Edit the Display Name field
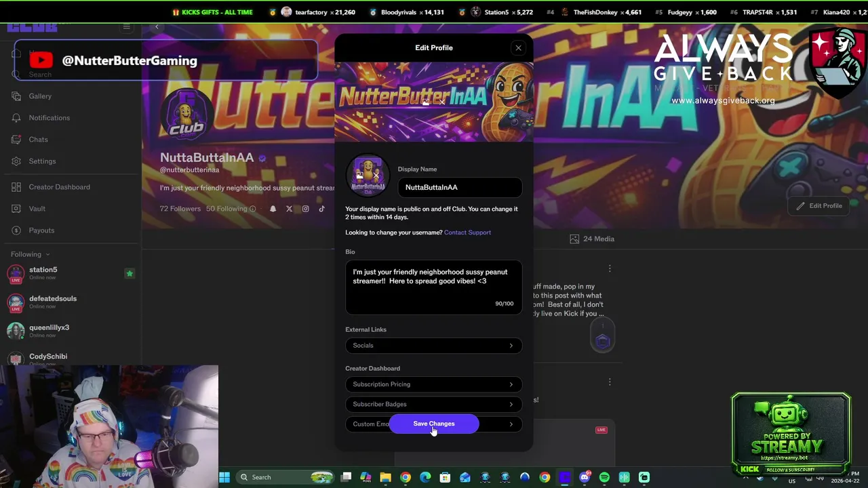This screenshot has width=868, height=488. [460, 187]
